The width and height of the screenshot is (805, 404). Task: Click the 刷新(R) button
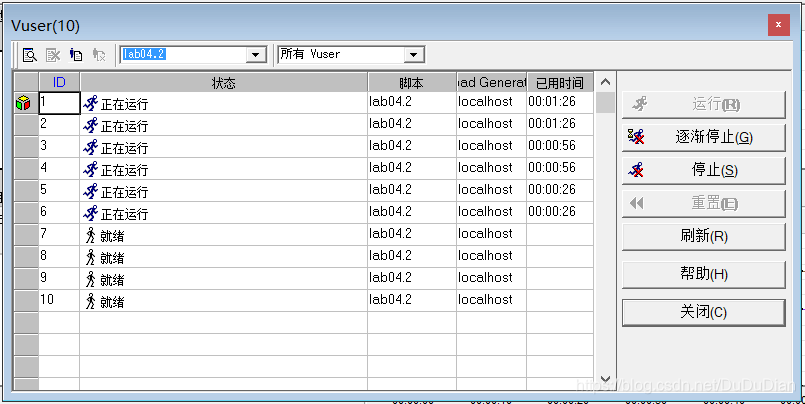point(703,237)
